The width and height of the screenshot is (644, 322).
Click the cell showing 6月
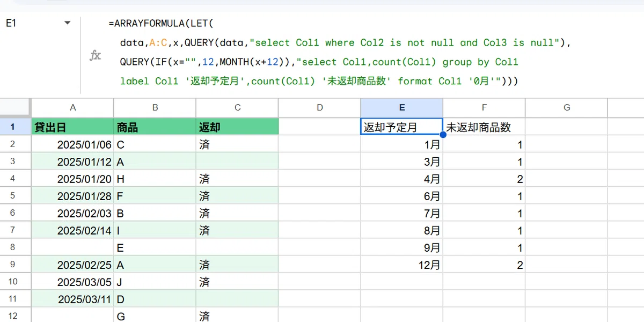point(402,196)
